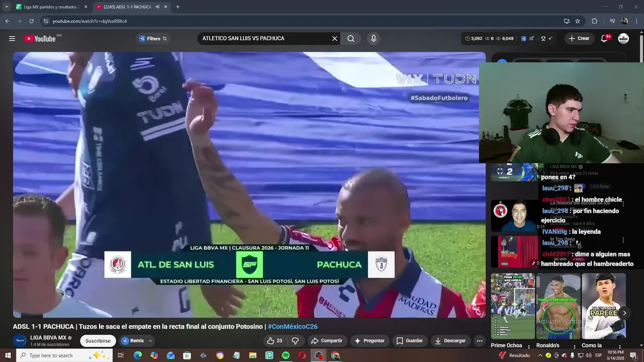The height and width of the screenshot is (362, 644).
Task: Open Chrome media controls icon
Action: click(612, 21)
